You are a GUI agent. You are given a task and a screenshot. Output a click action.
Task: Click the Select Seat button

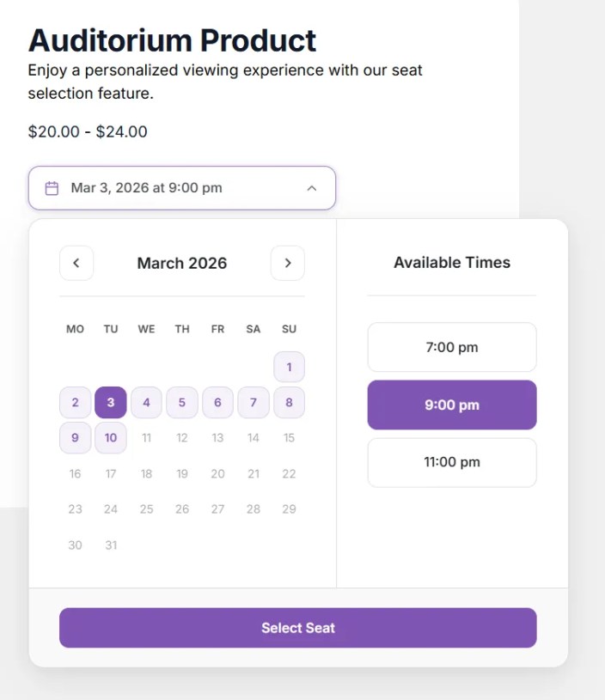click(297, 628)
